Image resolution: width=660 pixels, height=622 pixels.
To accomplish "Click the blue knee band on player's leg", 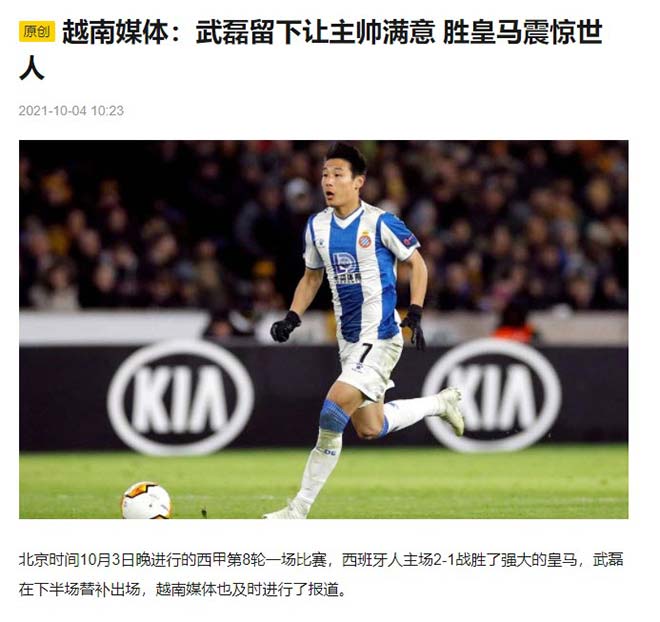I will [x=334, y=416].
